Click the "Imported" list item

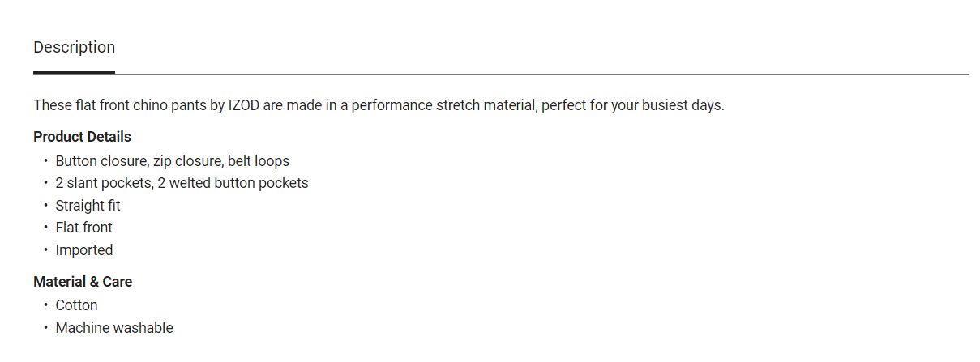pyautogui.click(x=83, y=250)
